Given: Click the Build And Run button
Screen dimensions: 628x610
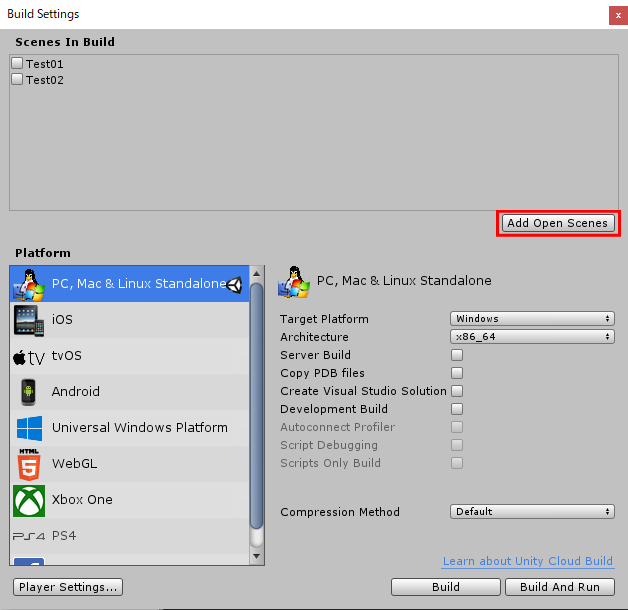Looking at the screenshot, I should pyautogui.click(x=560, y=587).
